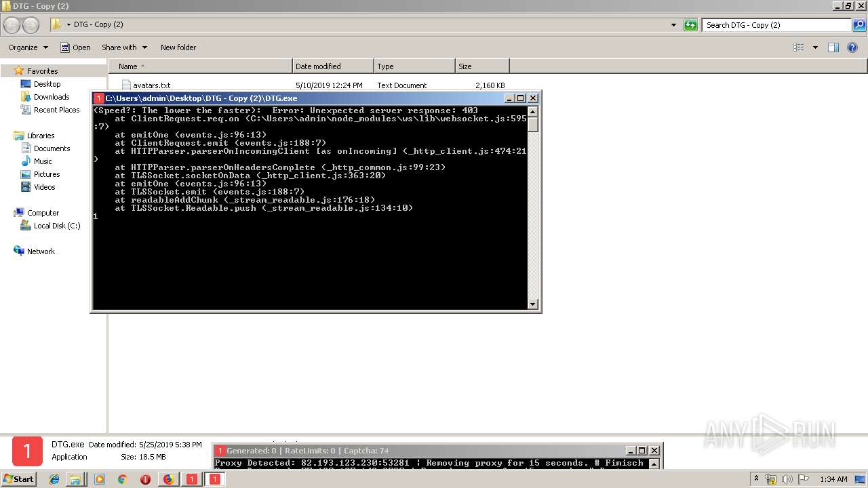
Task: Launch Firefox from the taskbar
Action: pyautogui.click(x=168, y=479)
